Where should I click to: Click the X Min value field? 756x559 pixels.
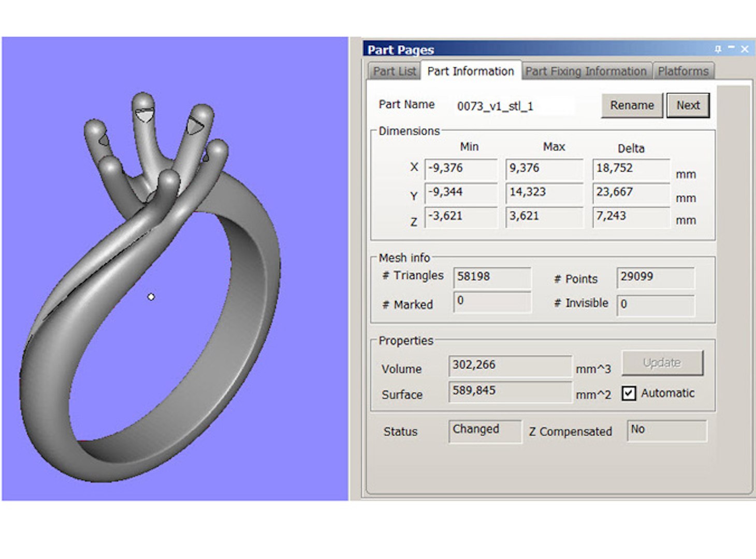[461, 169]
